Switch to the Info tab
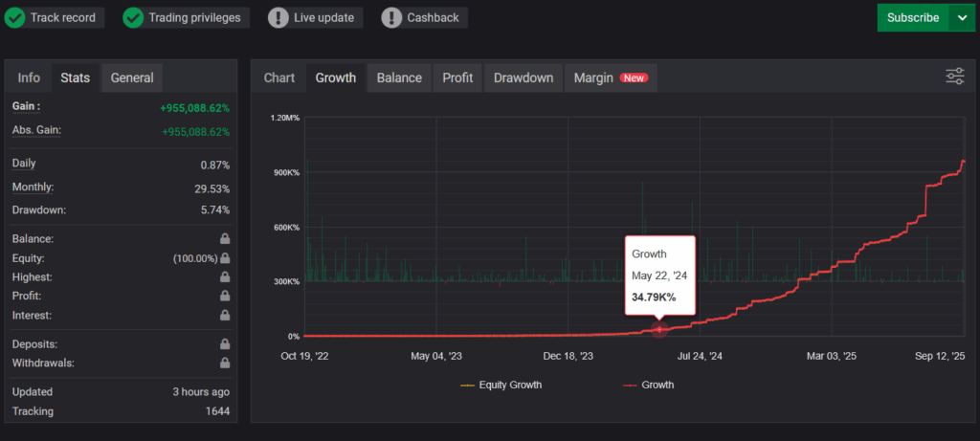This screenshot has width=980, height=441. [x=29, y=77]
